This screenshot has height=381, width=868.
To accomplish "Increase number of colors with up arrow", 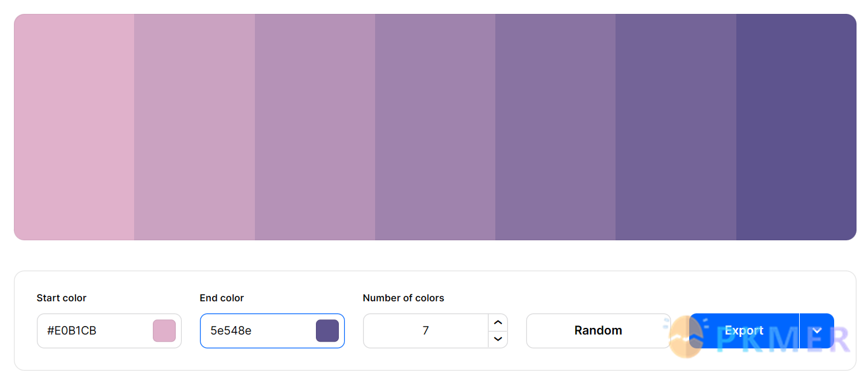I will (x=498, y=322).
